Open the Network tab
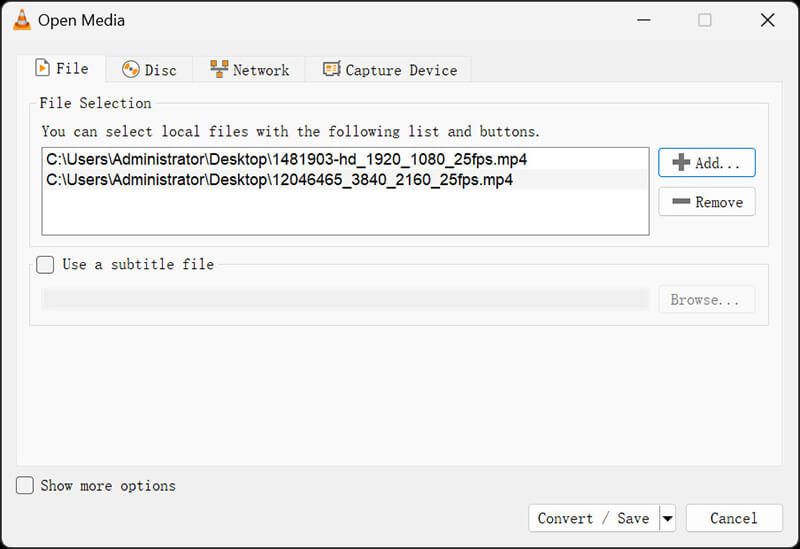The height and width of the screenshot is (549, 800). click(249, 69)
